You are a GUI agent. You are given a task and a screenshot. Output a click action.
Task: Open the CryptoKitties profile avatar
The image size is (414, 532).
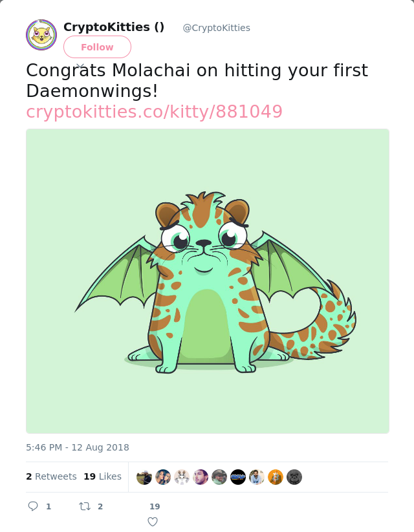41,35
